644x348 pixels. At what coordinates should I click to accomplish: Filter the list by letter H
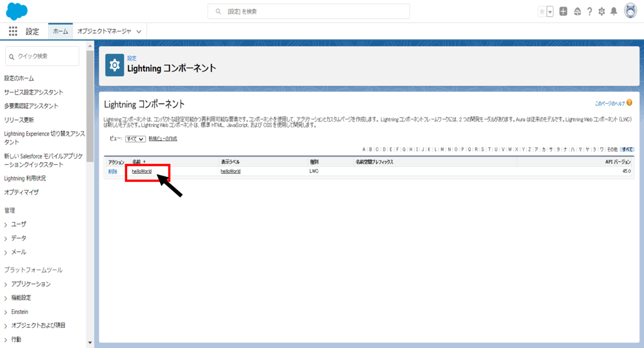tap(410, 149)
